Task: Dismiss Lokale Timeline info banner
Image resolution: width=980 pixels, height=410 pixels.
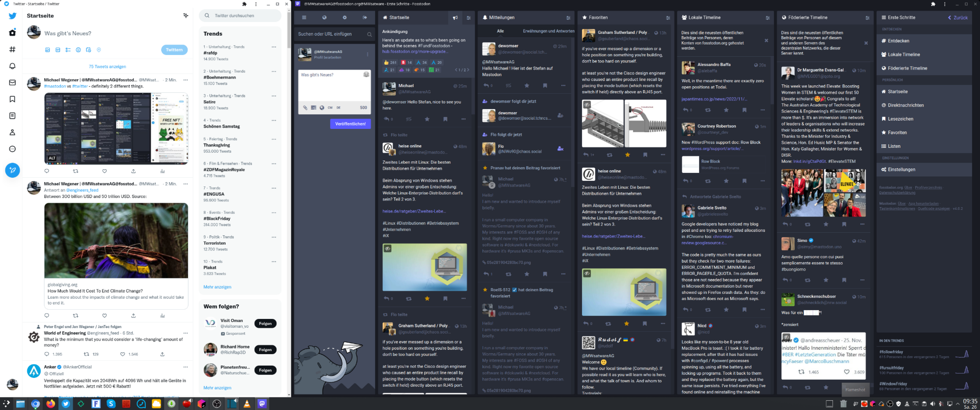Action: pyautogui.click(x=766, y=40)
